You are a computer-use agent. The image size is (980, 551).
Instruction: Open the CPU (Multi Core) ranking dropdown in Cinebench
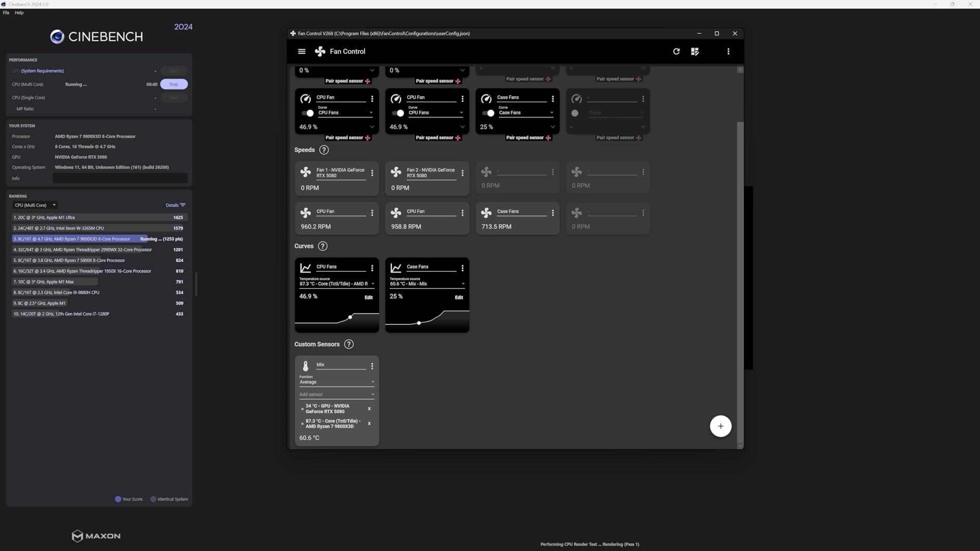tap(35, 205)
